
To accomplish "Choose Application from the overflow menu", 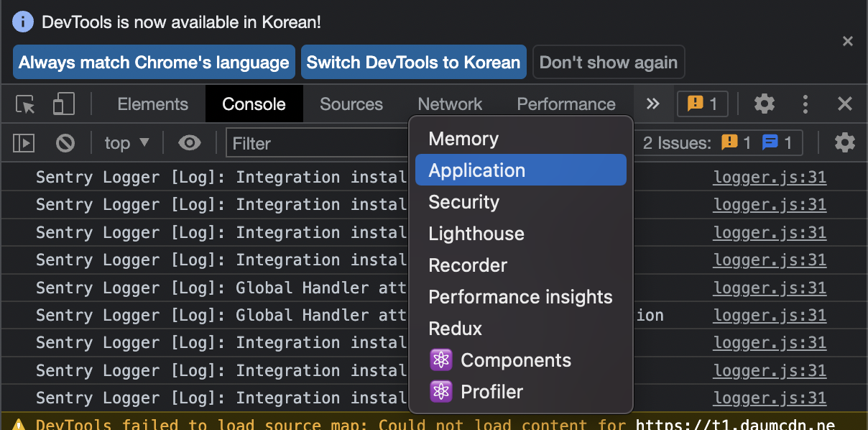I will tap(521, 170).
